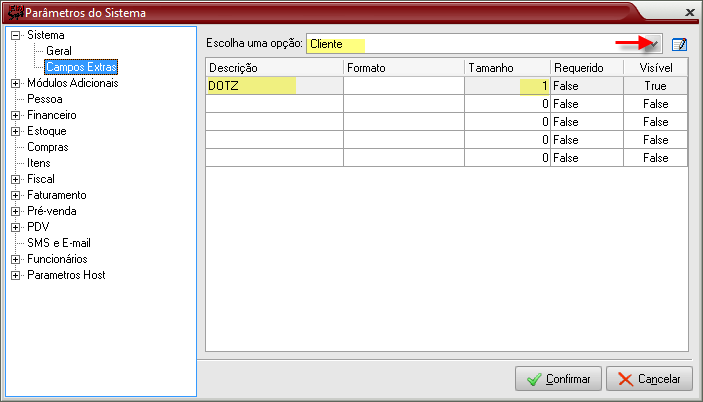Expand the Funcionários tree node
The width and height of the screenshot is (703, 402).
point(15,259)
